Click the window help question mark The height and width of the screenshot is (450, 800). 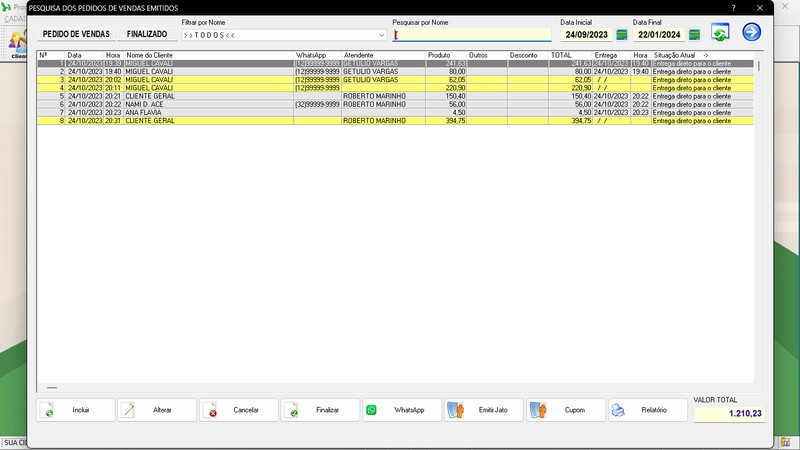point(733,7)
